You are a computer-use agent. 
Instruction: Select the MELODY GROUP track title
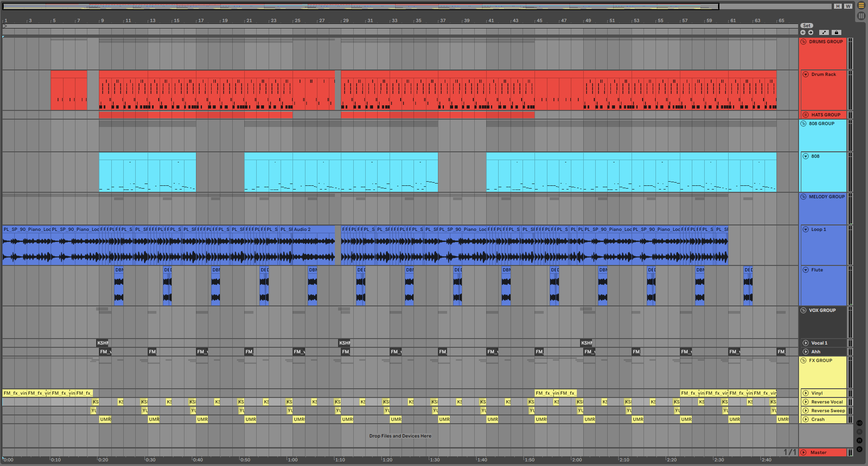point(827,196)
